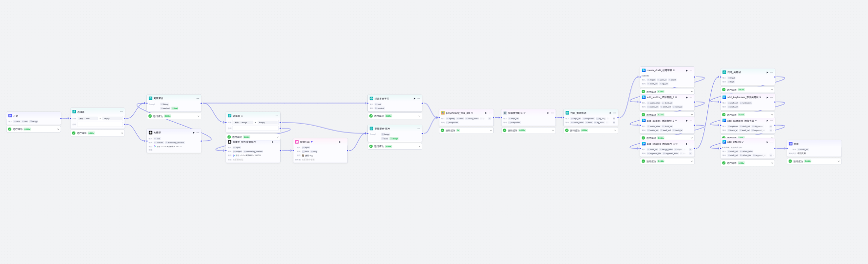The width and height of the screenshot is (868, 264).
Task: Open the more menu of 选择器 node
Action: coord(121,111)
